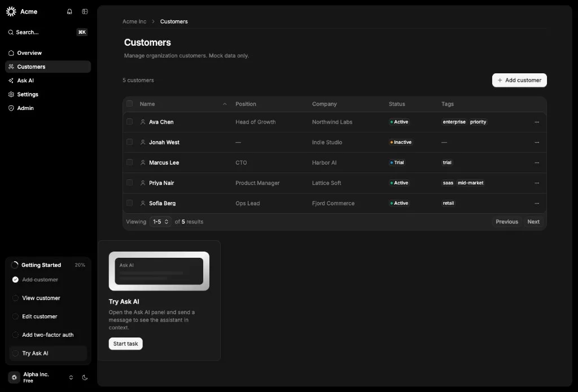The height and width of the screenshot is (392, 578).
Task: Check the Sofia Berg row checkbox
Action: (129, 202)
